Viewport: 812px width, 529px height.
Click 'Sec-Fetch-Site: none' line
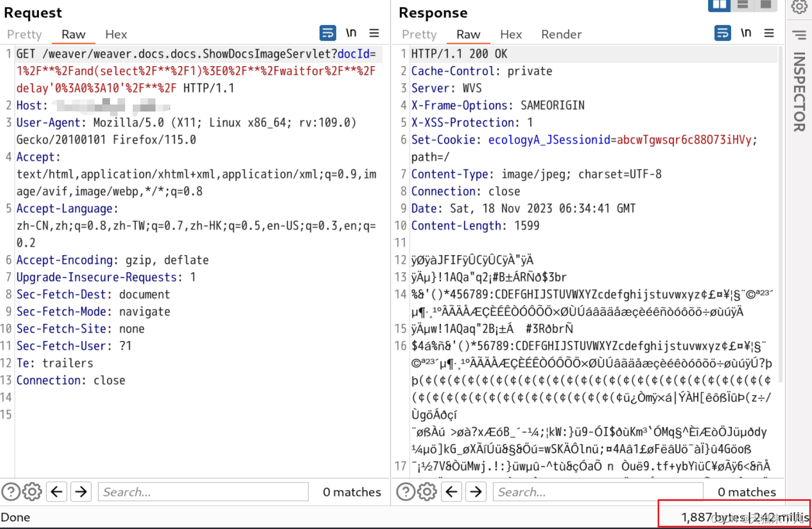[x=80, y=329]
